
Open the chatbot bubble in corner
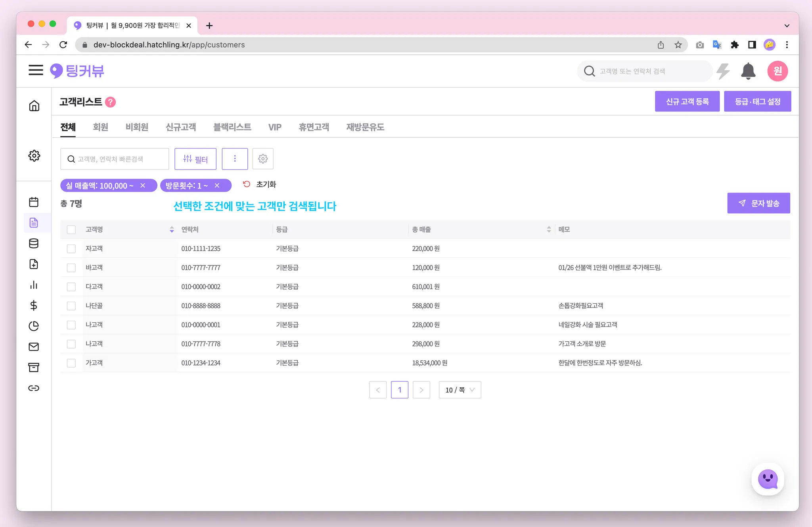tap(768, 479)
